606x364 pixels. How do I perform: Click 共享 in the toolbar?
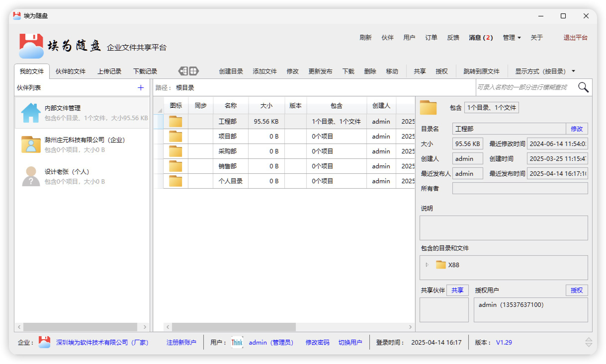pyautogui.click(x=420, y=72)
